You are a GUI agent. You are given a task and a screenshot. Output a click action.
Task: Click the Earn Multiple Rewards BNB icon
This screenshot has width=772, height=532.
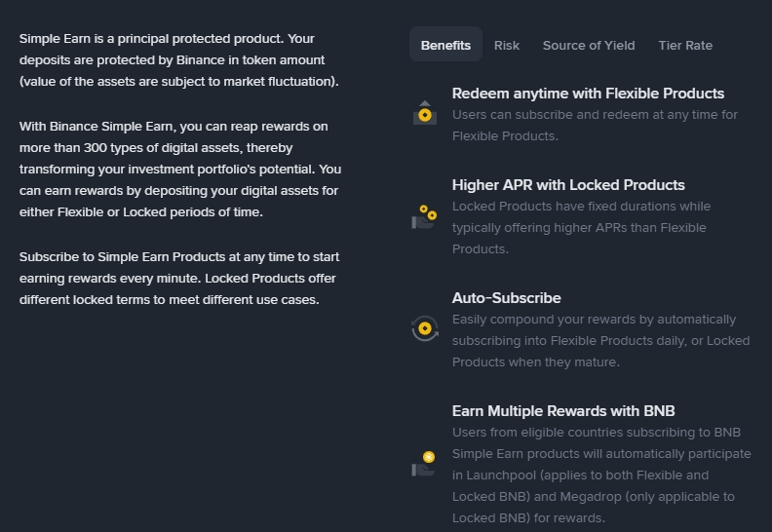click(424, 464)
